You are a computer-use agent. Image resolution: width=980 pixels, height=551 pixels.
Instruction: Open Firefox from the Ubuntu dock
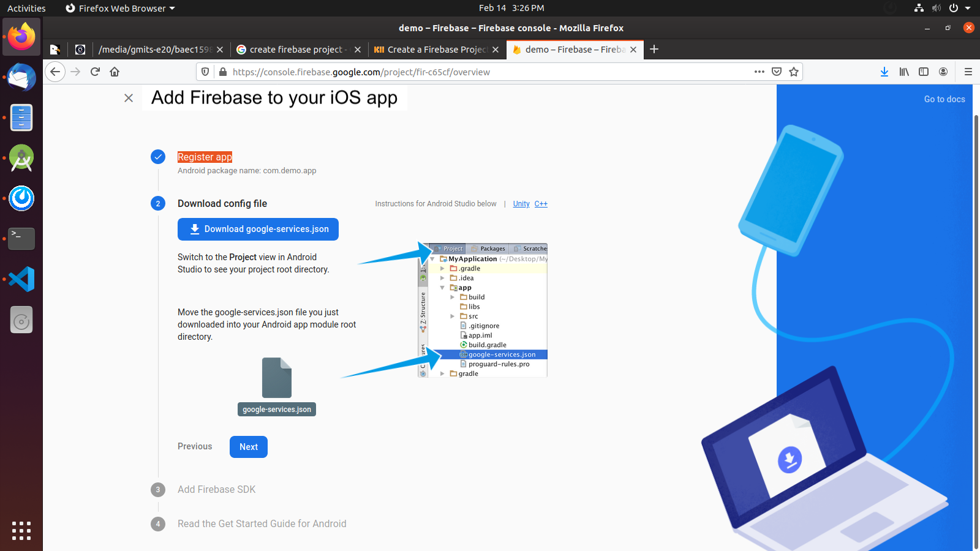coord(21,37)
